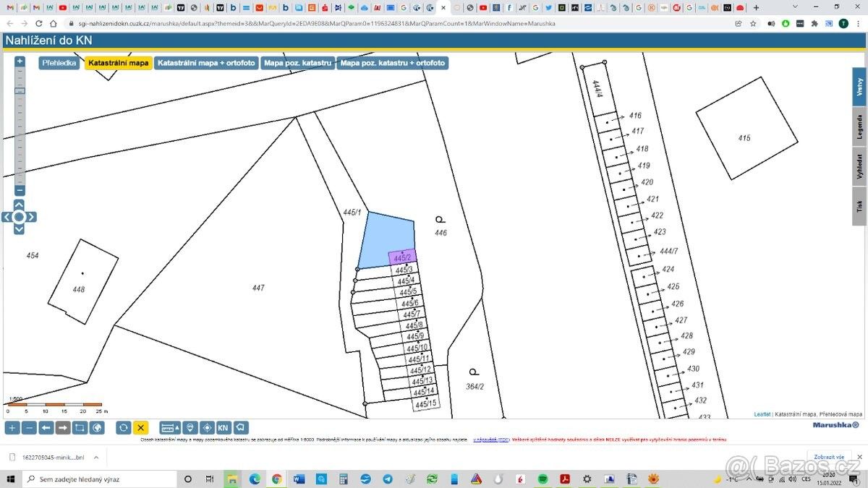Click Zobrazit vše in downloads bar
The image size is (868, 488).
(x=829, y=457)
